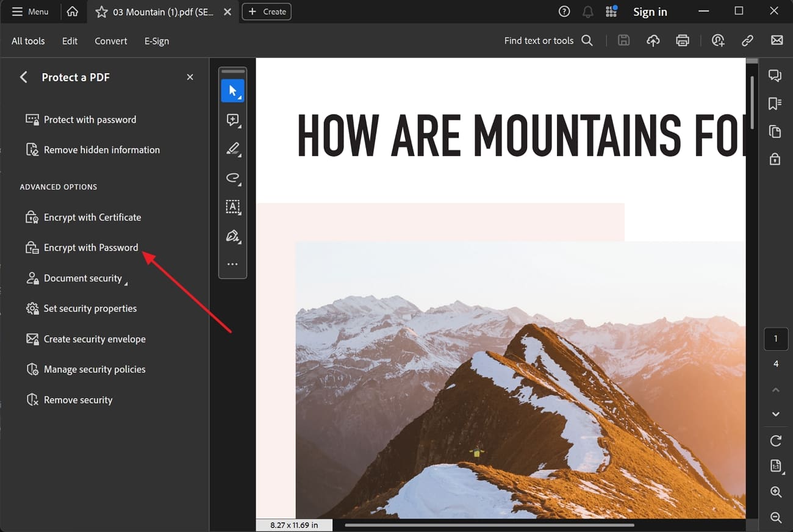Open the Convert menu
Viewport: 793px width, 532px height.
tap(111, 41)
